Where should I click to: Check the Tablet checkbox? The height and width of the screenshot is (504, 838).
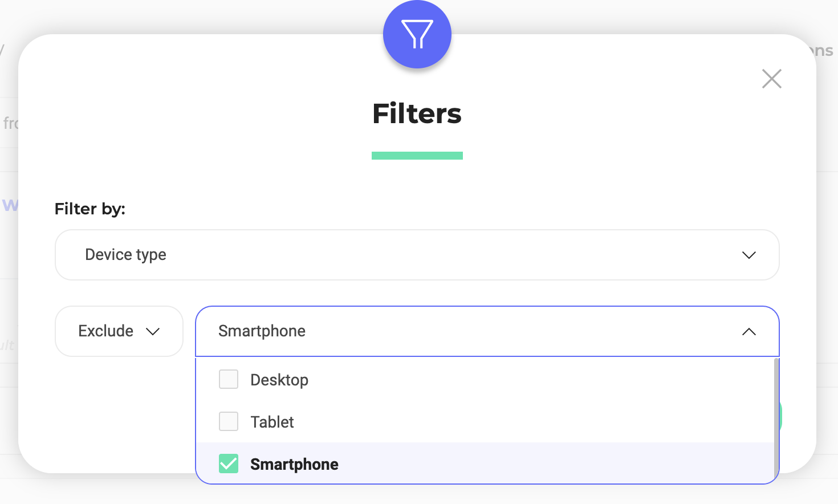[x=229, y=421]
